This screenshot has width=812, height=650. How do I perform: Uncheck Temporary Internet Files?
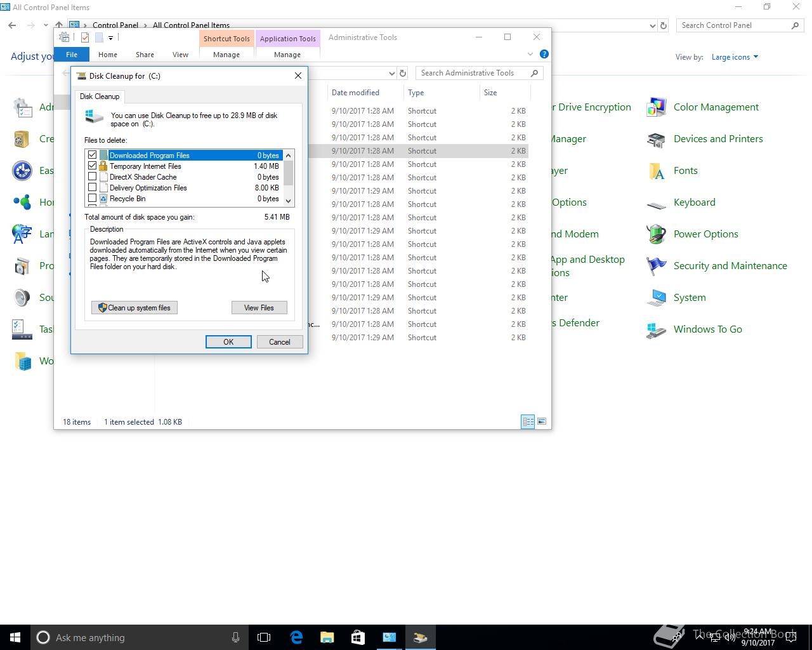tap(93, 166)
